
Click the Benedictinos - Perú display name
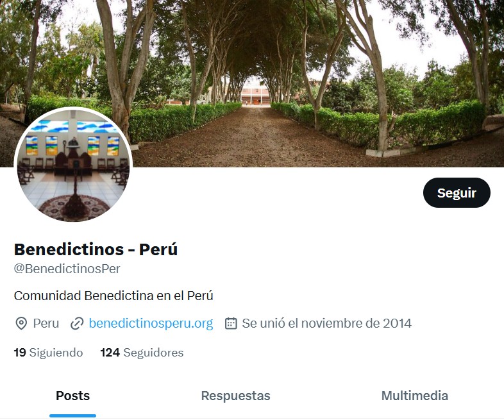[x=96, y=249]
